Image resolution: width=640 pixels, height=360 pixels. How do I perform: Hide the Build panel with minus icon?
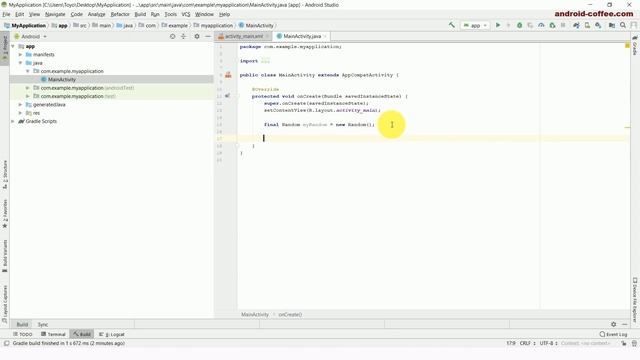click(624, 324)
